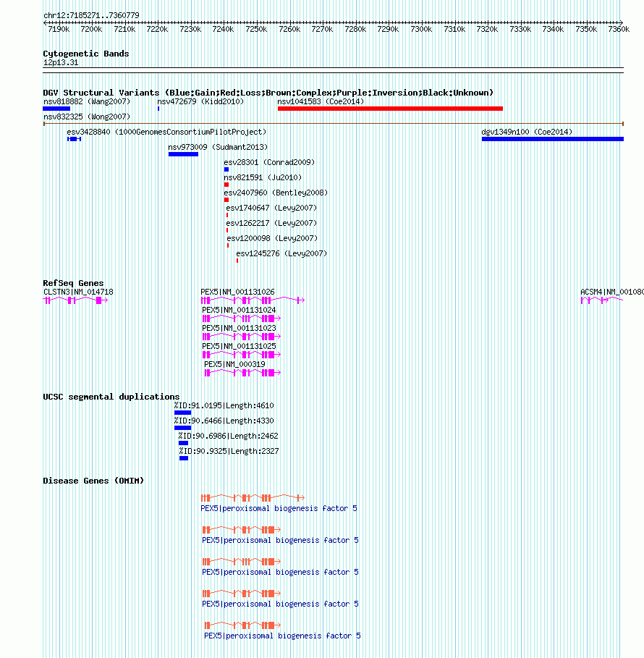Click the 7190k ruler position
Screen dimensions: 644x658
click(x=59, y=30)
